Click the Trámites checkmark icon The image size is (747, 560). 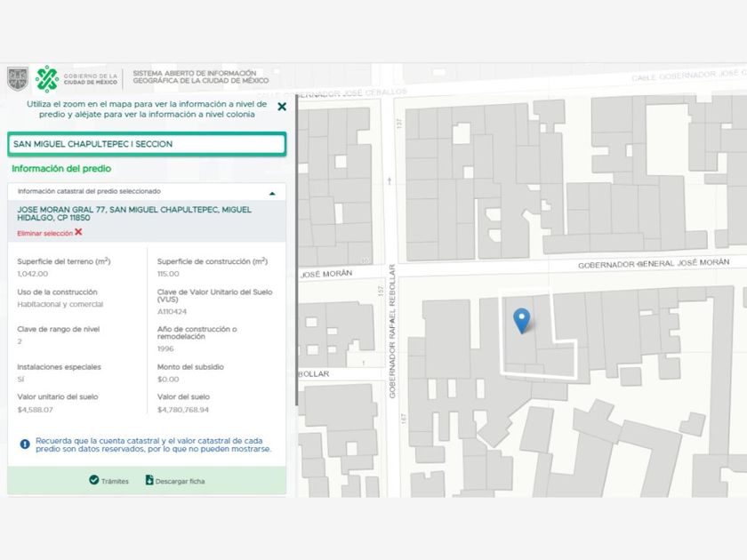(93, 480)
